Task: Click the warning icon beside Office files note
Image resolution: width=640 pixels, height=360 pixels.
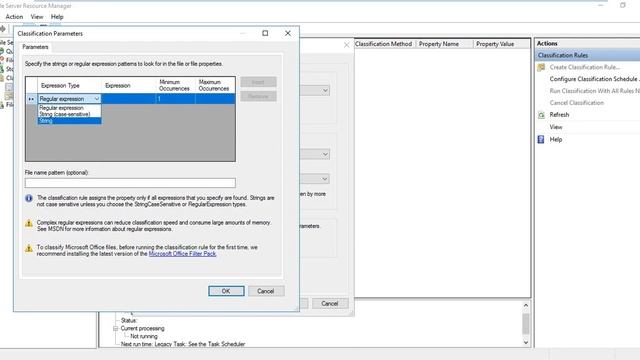Action: tap(29, 248)
